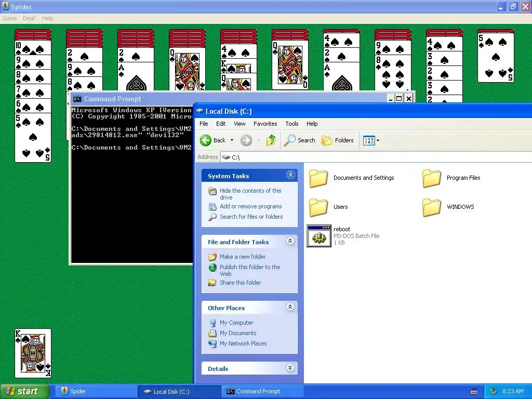
Task: Click Share this folder link
Action: [240, 283]
